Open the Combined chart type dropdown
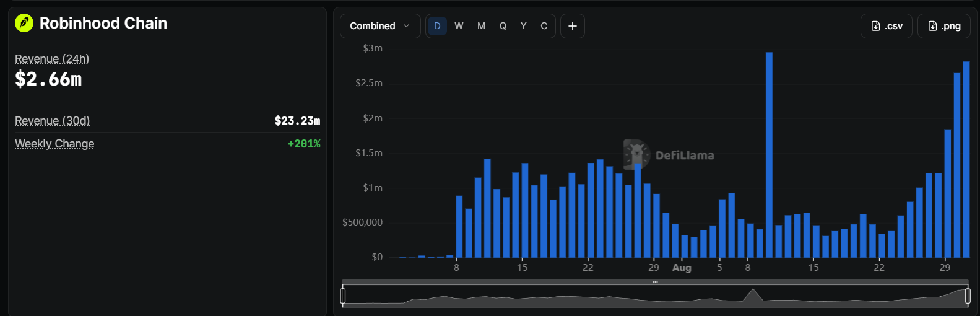This screenshot has width=980, height=316. click(x=380, y=26)
